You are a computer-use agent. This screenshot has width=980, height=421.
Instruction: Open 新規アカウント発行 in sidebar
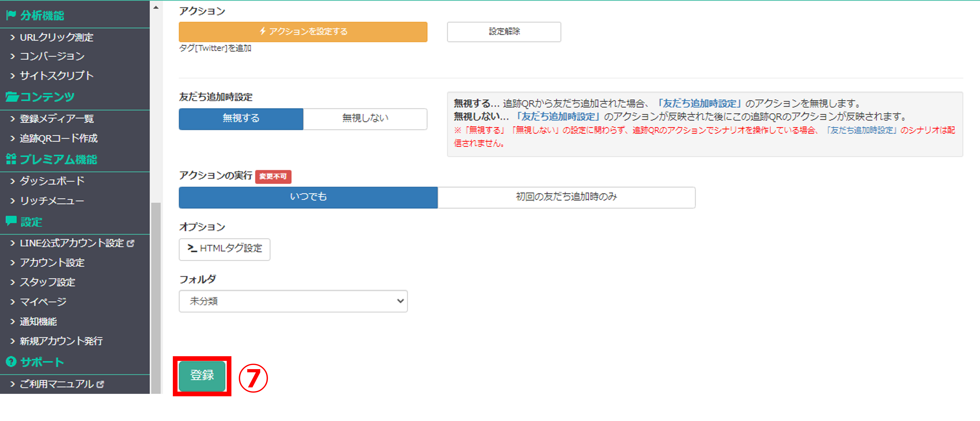pos(61,341)
